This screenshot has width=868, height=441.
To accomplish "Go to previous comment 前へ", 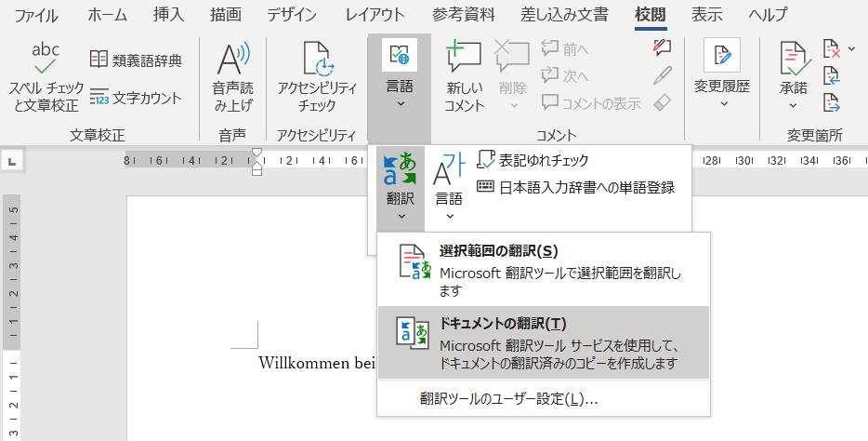I will (565, 49).
